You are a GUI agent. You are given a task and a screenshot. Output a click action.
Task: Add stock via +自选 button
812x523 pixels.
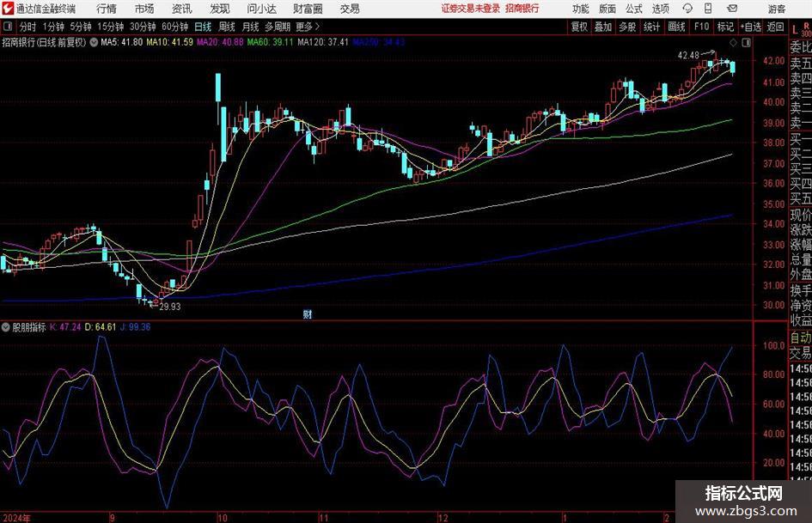click(751, 27)
